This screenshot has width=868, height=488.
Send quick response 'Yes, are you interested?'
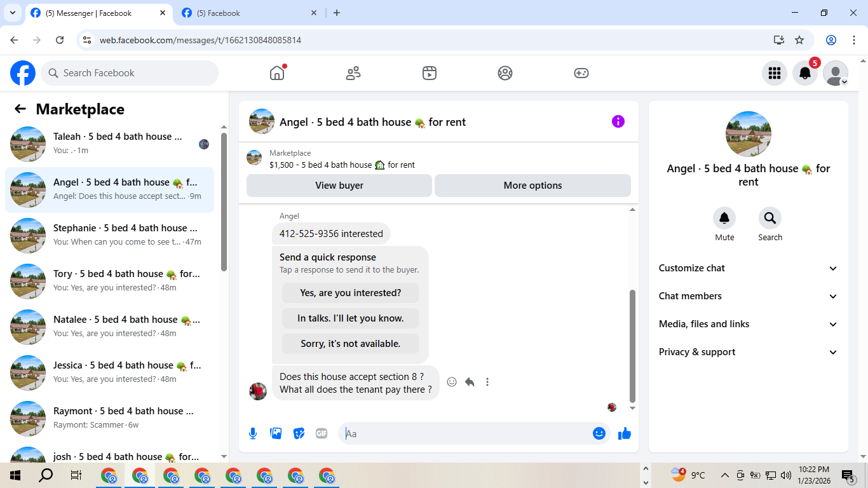tap(351, 293)
